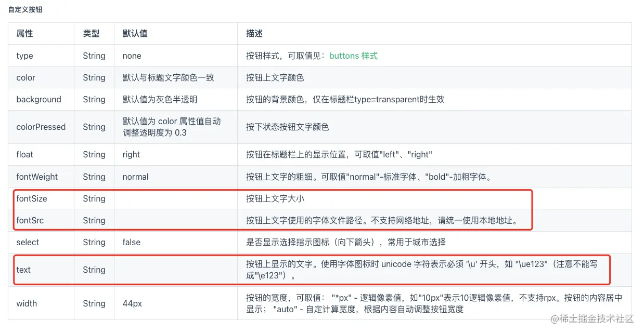Select the "fontSize" attribute cell

point(32,198)
